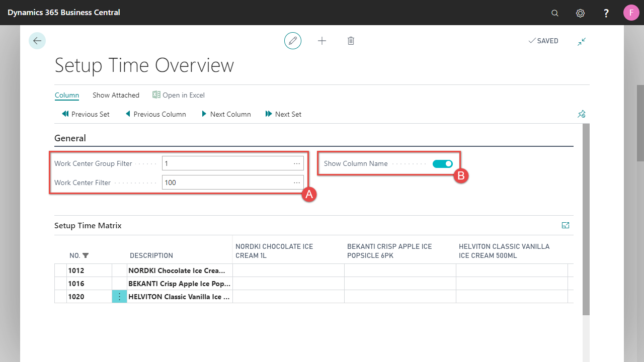Open row options menu for item 1020

(x=119, y=297)
